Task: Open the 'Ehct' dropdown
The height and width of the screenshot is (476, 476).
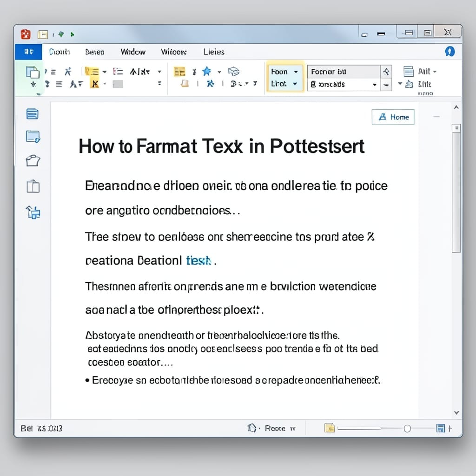Action: click(284, 84)
